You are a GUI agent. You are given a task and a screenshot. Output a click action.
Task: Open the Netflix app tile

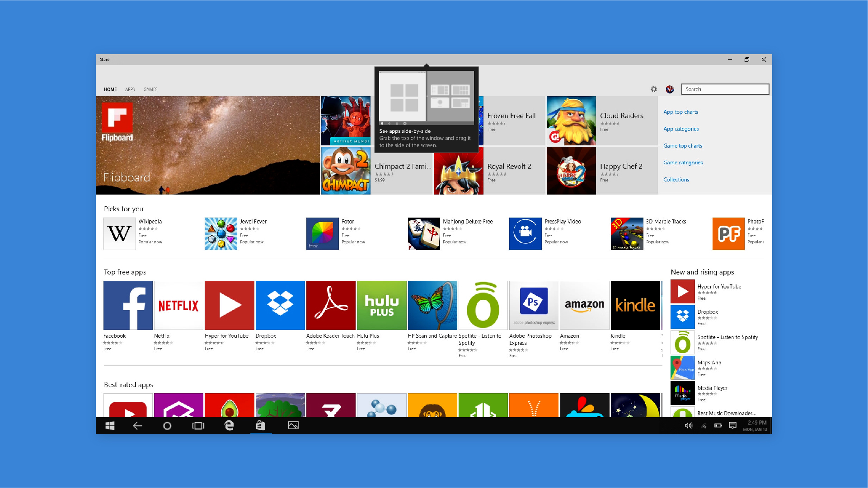178,305
